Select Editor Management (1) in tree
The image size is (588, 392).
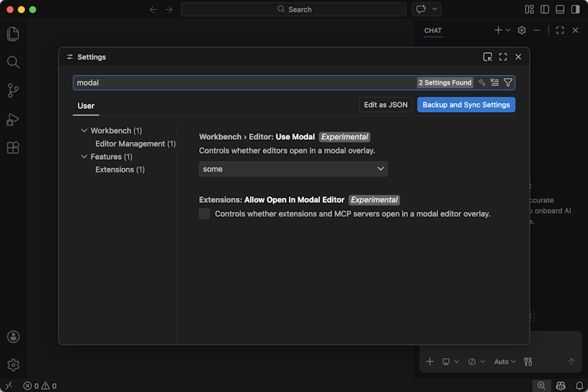tap(135, 143)
